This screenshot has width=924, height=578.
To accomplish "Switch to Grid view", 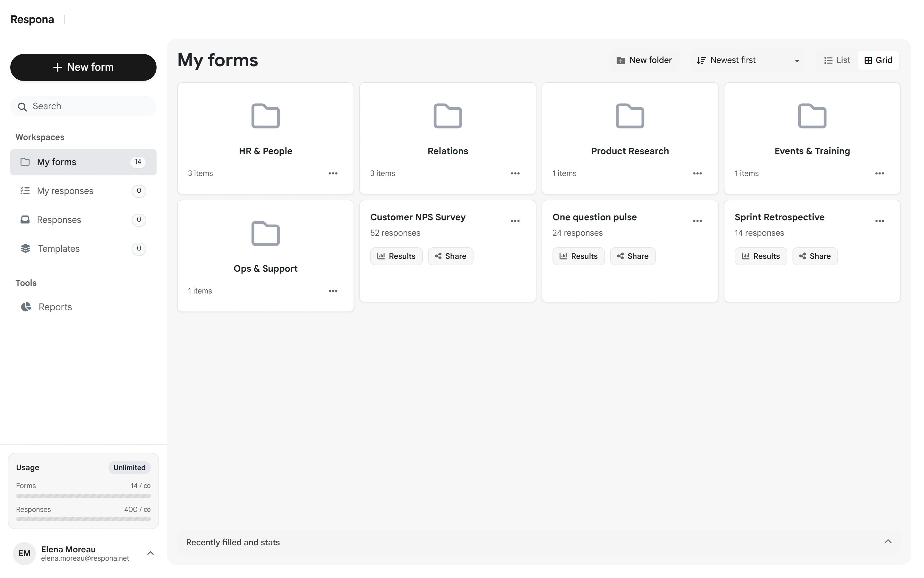I will click(878, 60).
